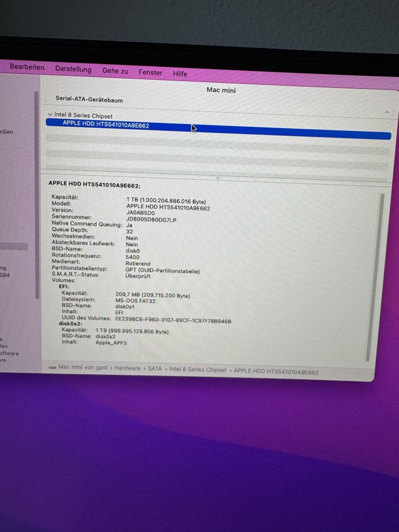Click the volume UUID '0E239BC6-F960-3107-89CF-1C97F78B846B'
This screenshot has width=399, height=532.
173,320
